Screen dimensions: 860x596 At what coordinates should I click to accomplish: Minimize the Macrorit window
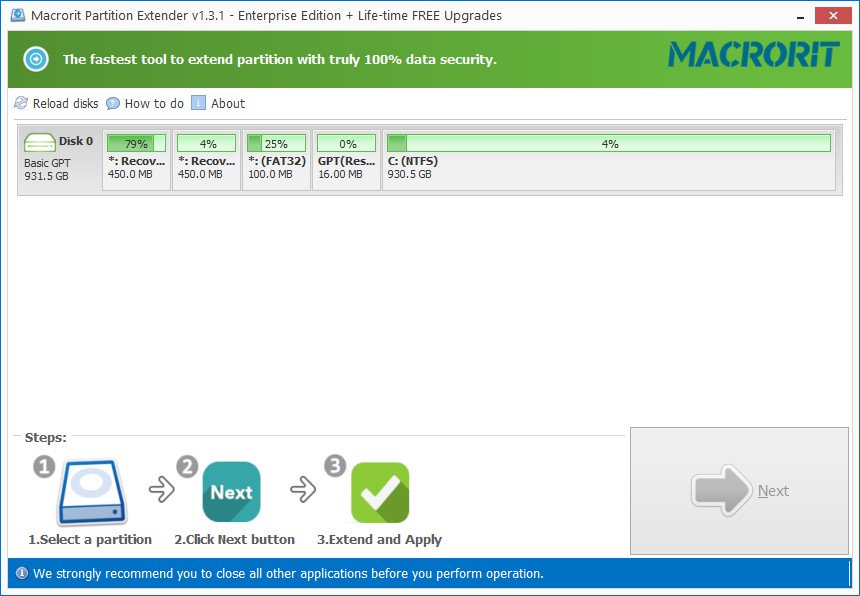pyautogui.click(x=800, y=16)
